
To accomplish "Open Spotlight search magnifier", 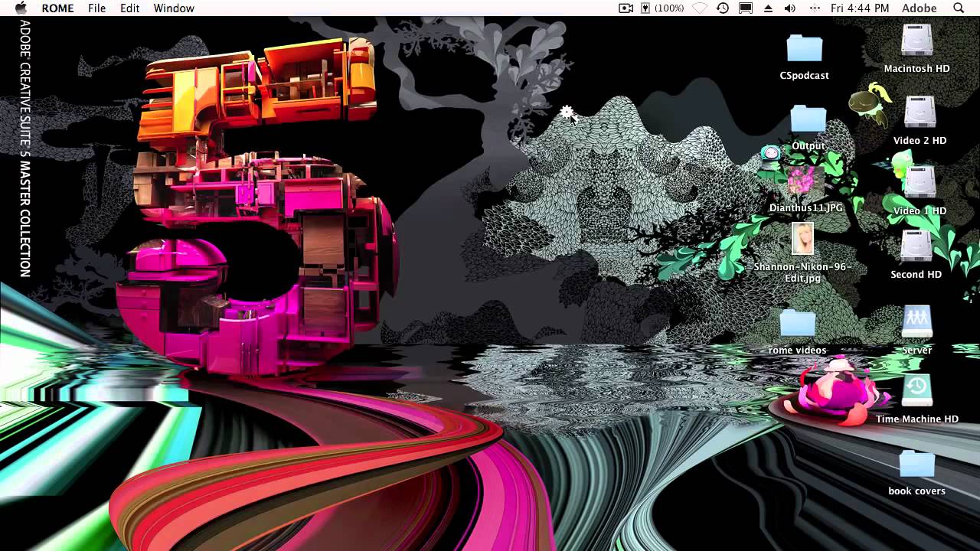I will pos(959,8).
